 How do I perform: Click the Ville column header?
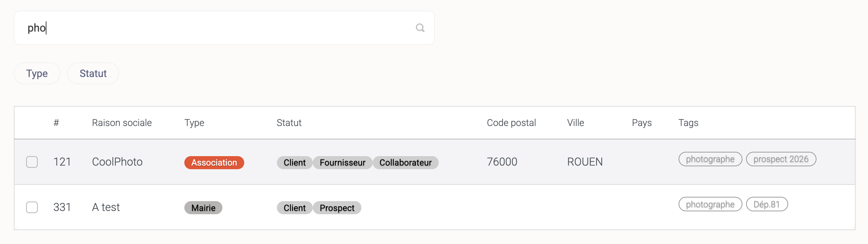(576, 123)
